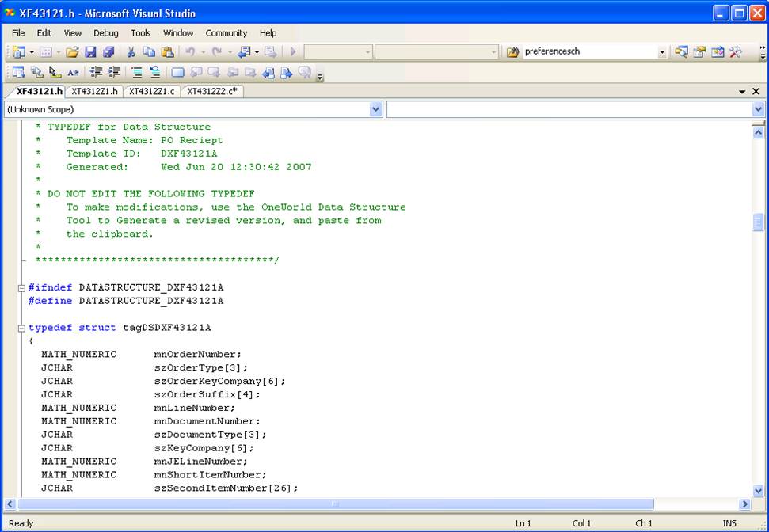This screenshot has width=769, height=532.
Task: Click the Properties Window toolbar icon
Action: (699, 52)
